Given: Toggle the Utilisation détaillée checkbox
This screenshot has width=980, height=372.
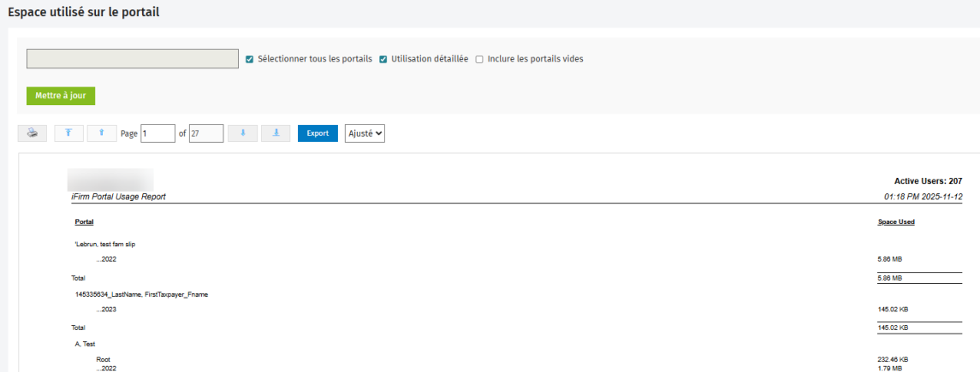Looking at the screenshot, I should click(383, 59).
